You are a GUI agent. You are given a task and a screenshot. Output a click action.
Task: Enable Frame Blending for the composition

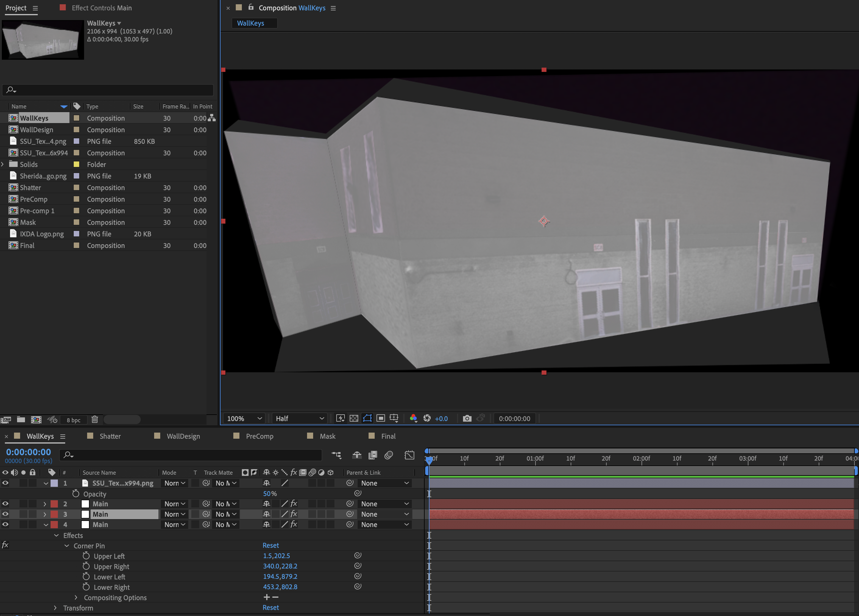tap(373, 455)
